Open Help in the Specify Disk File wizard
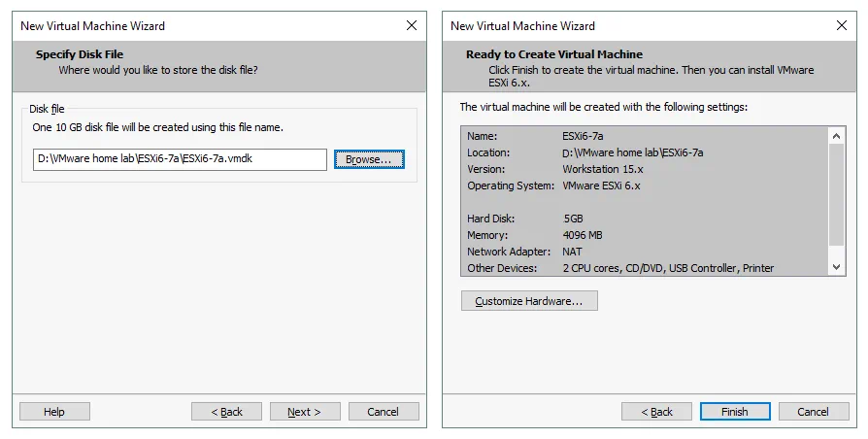This screenshot has width=868, height=439. click(x=54, y=412)
